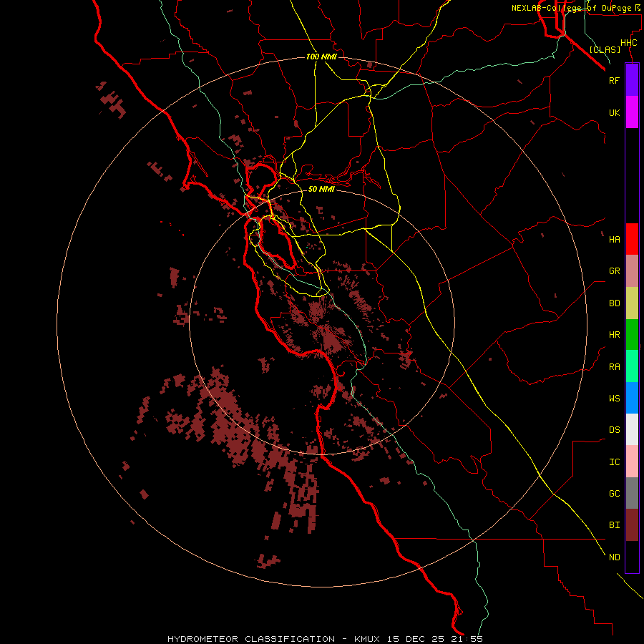The image size is (644, 644).
Task: Click the BD legend label
Action: coord(615,303)
